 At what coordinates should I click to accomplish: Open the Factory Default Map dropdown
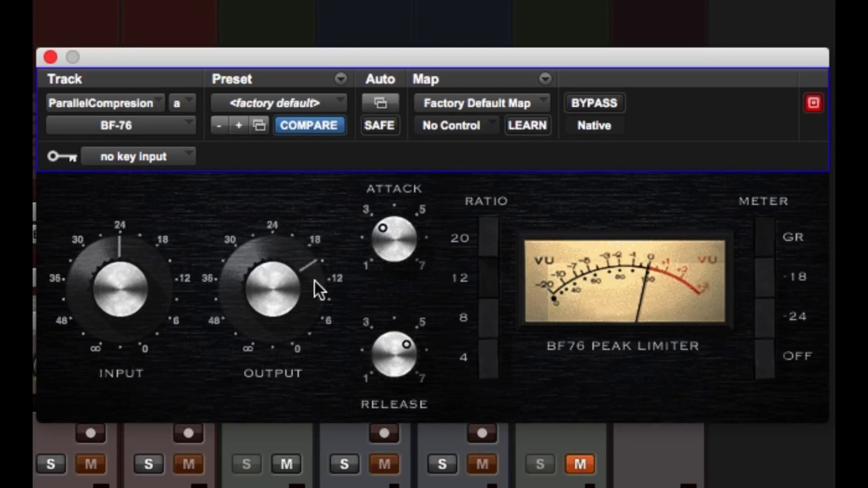pos(482,103)
